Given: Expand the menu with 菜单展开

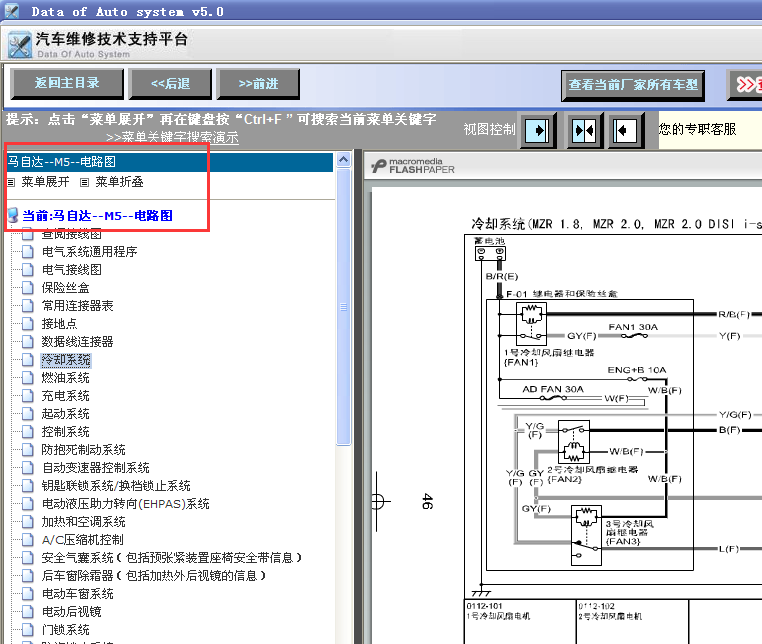Looking at the screenshot, I should [45, 182].
